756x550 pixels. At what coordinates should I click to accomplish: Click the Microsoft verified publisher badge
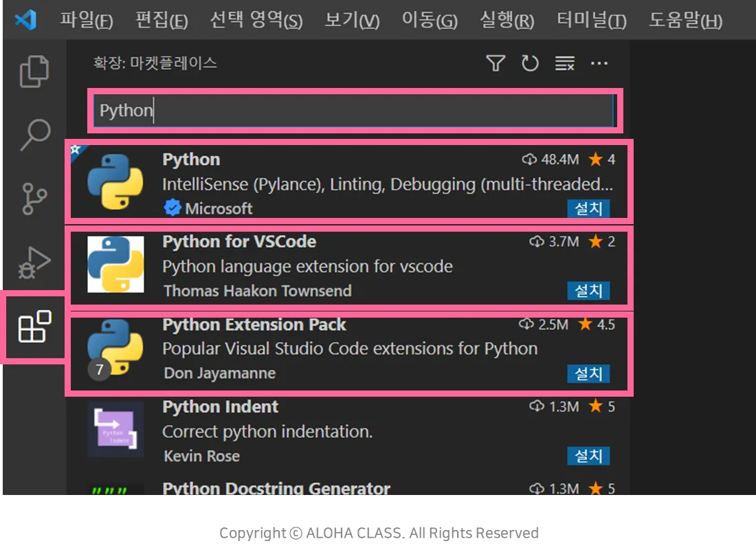click(172, 208)
